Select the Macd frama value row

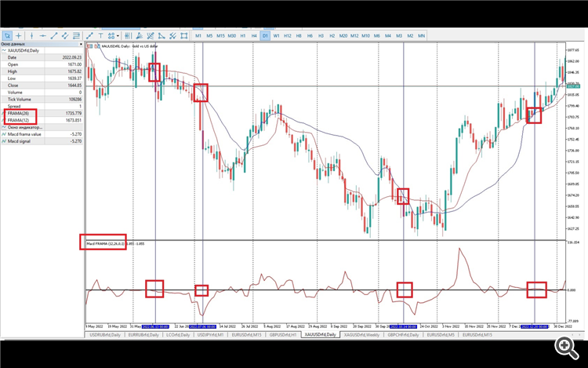tap(42, 134)
